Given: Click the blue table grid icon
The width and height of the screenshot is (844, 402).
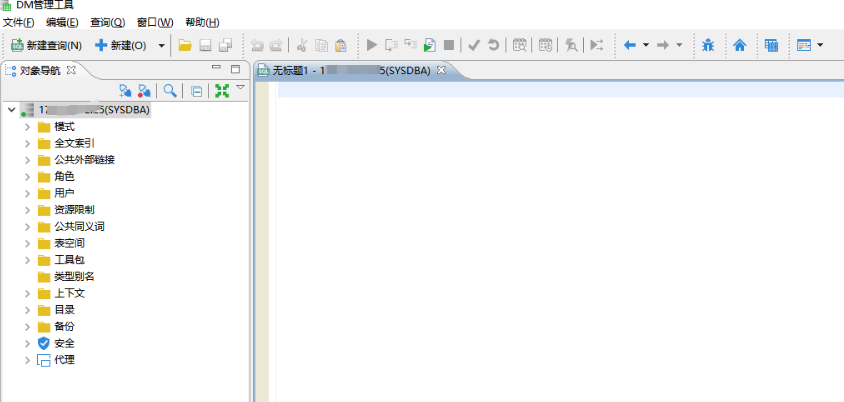Looking at the screenshot, I should [x=771, y=45].
